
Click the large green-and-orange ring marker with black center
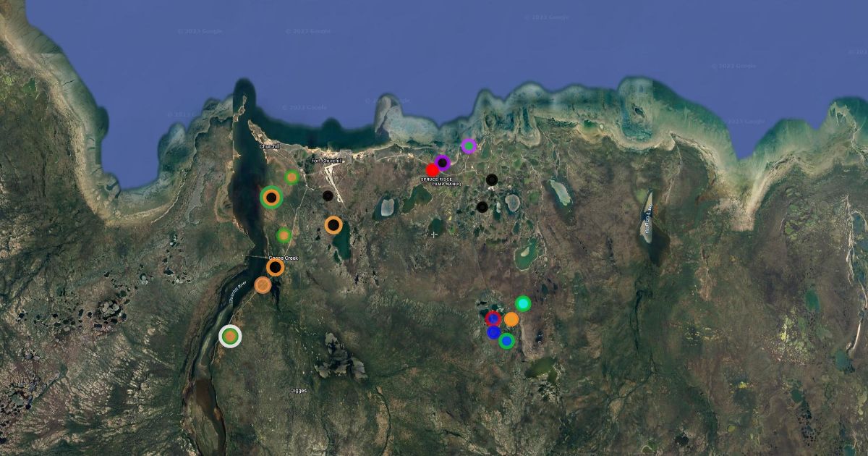coord(271,197)
